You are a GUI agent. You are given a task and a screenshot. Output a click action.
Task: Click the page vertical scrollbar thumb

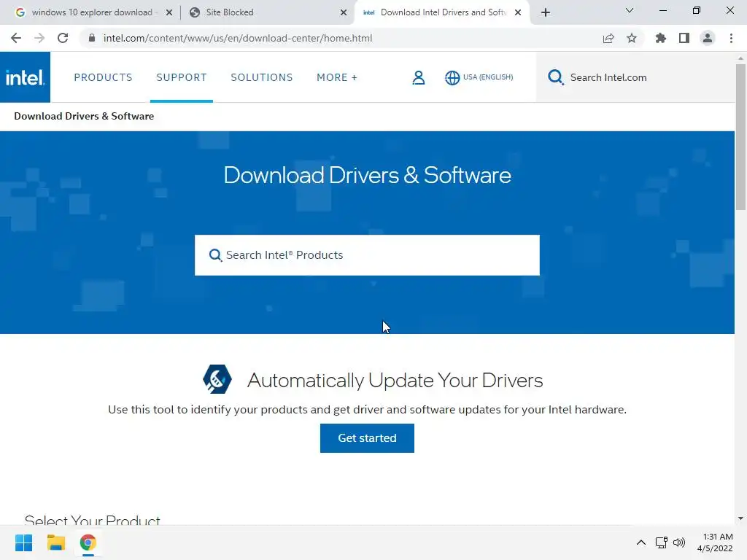pos(740,136)
